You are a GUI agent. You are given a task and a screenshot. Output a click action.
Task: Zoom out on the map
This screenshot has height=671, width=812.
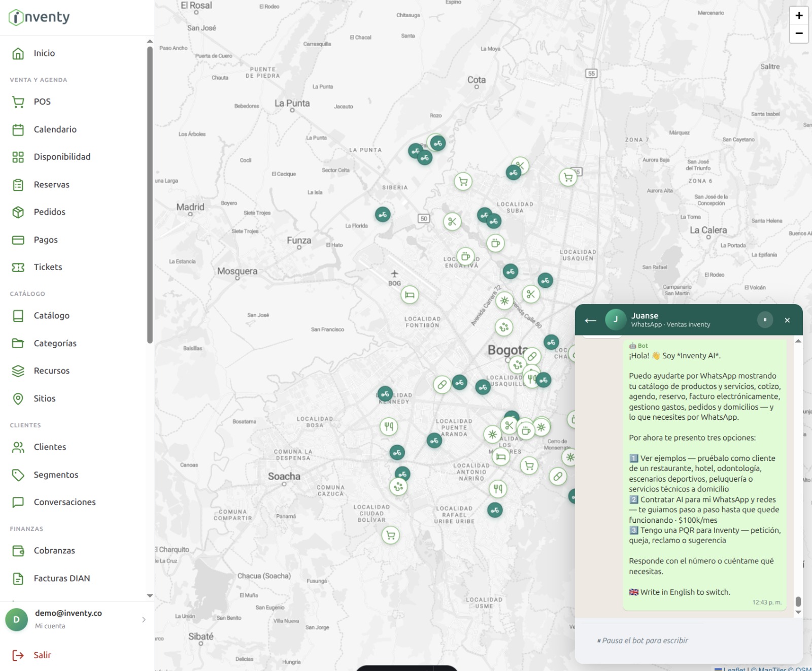(799, 33)
